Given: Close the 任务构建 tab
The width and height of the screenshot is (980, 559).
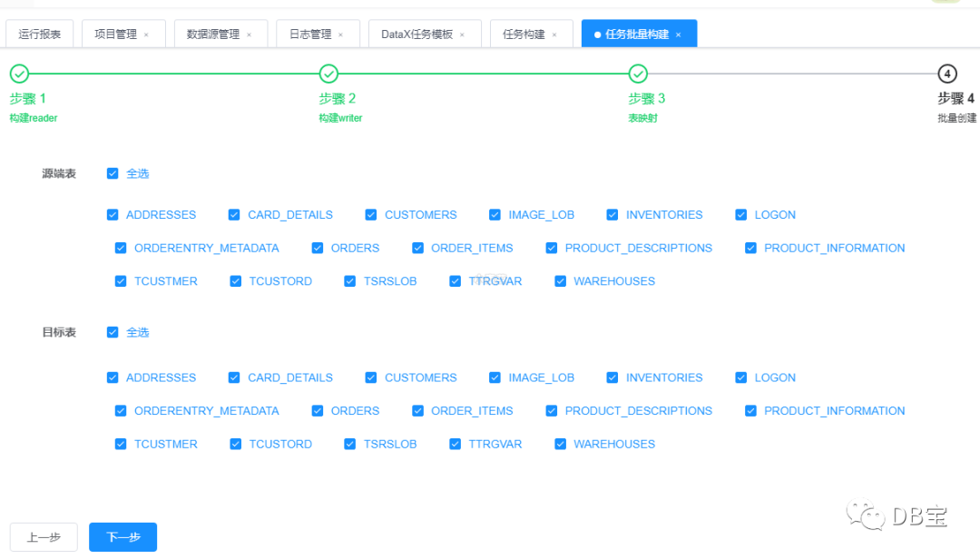Looking at the screenshot, I should tap(554, 35).
